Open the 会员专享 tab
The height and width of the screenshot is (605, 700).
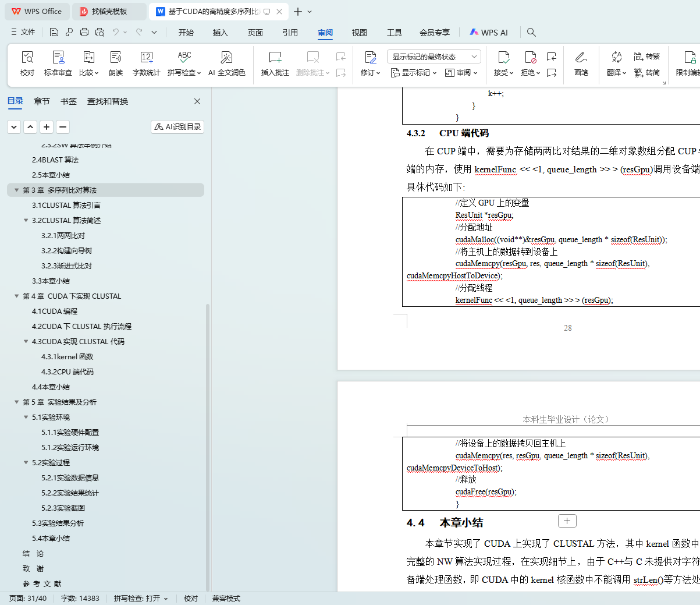pyautogui.click(x=435, y=33)
